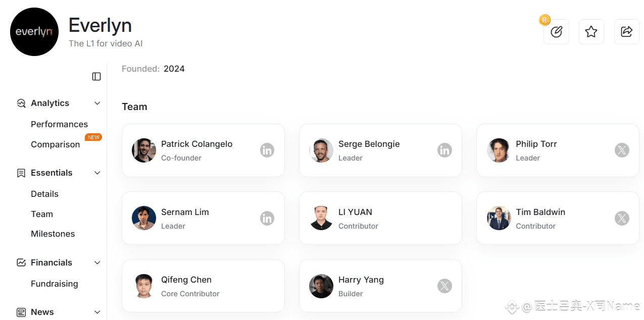Collapse the Analytics section chevron
The width and height of the screenshot is (644, 320).
pyautogui.click(x=97, y=103)
